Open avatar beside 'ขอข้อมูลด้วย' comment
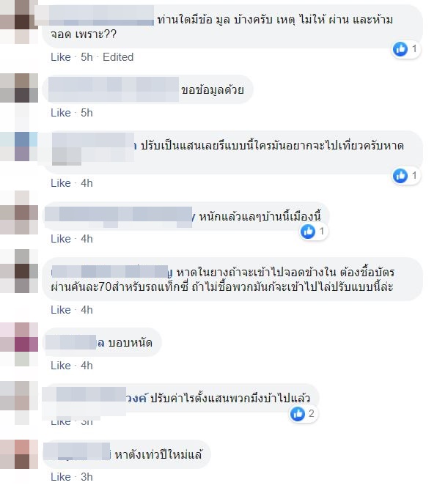This screenshot has width=448, height=488. pyautogui.click(x=18, y=88)
